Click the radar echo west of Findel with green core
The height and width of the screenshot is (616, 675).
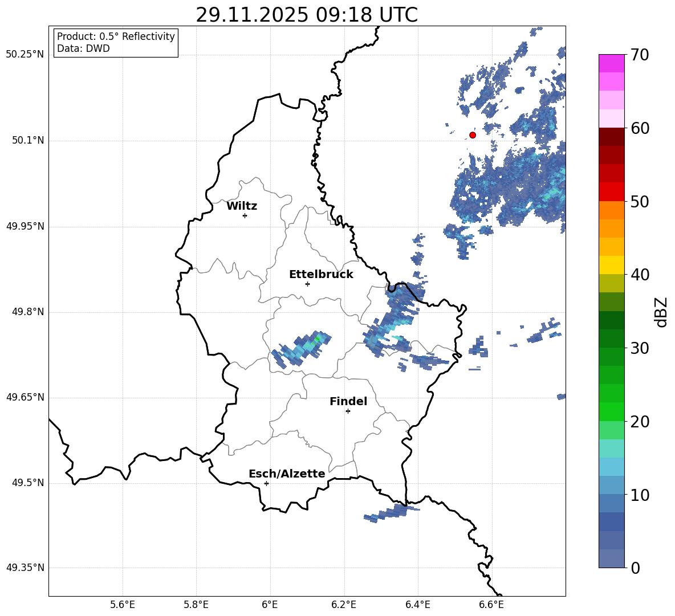pyautogui.click(x=302, y=349)
